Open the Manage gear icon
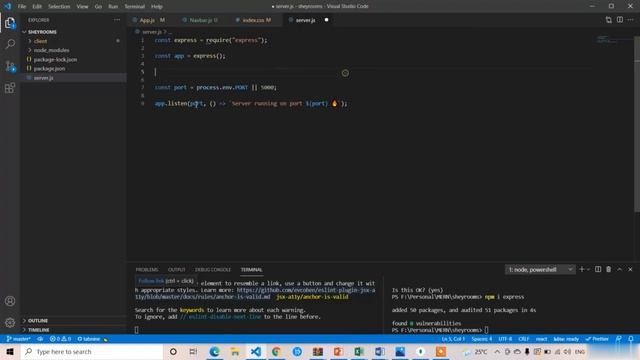The image size is (640, 360). pos(10,322)
